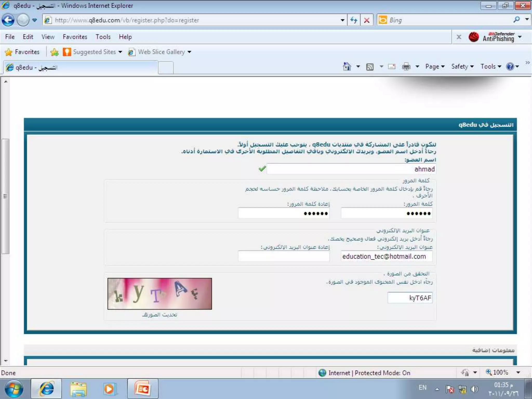The width and height of the screenshot is (532, 399).
Task: Click the Print icon in command bar
Action: click(x=406, y=67)
